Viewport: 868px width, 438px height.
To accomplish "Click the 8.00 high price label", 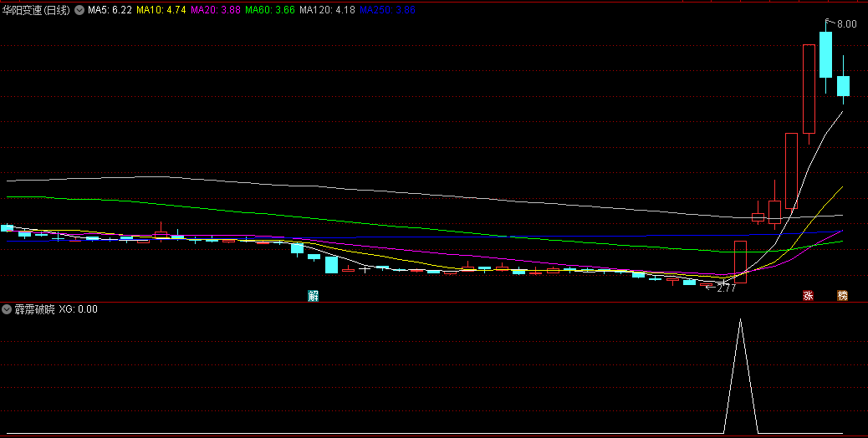I will 846,24.
